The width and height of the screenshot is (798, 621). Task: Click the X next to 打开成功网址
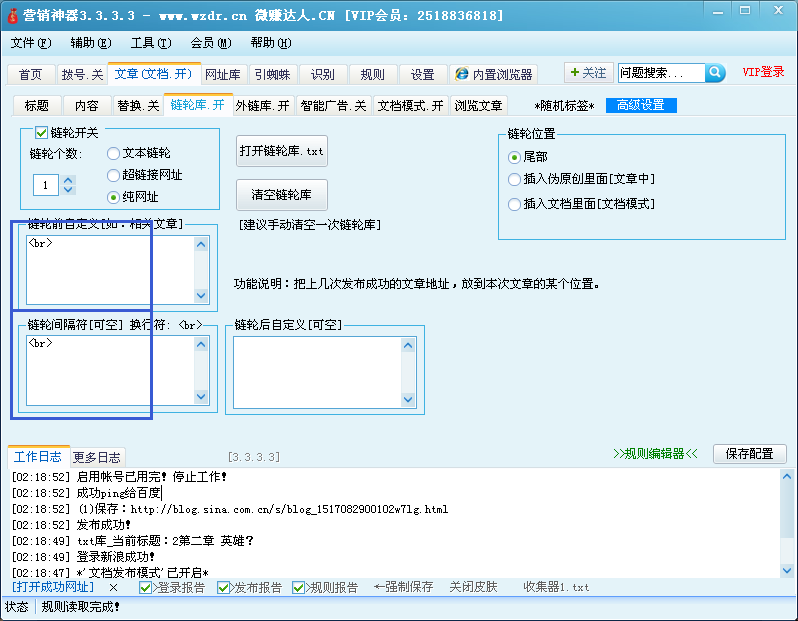[113, 587]
